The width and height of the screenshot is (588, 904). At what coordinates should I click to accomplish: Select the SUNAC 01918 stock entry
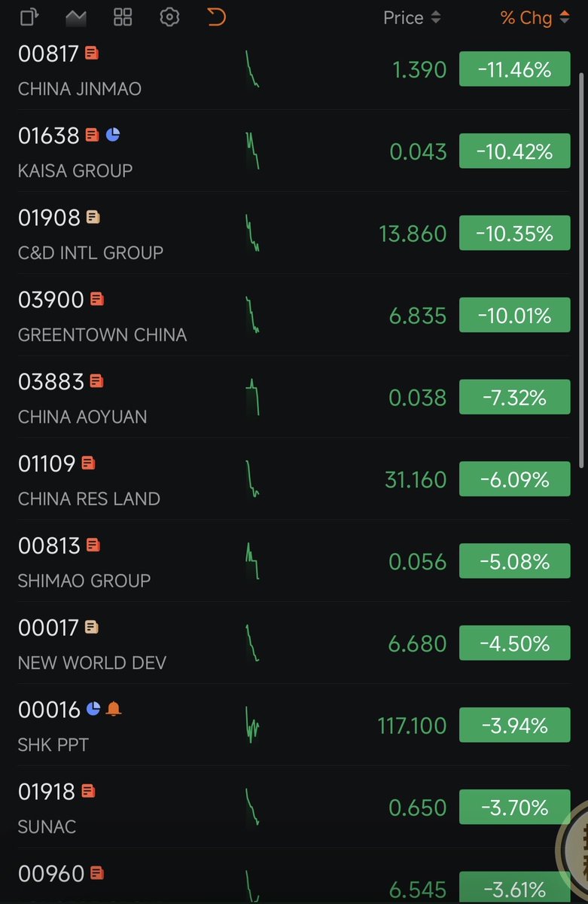pyautogui.click(x=294, y=808)
